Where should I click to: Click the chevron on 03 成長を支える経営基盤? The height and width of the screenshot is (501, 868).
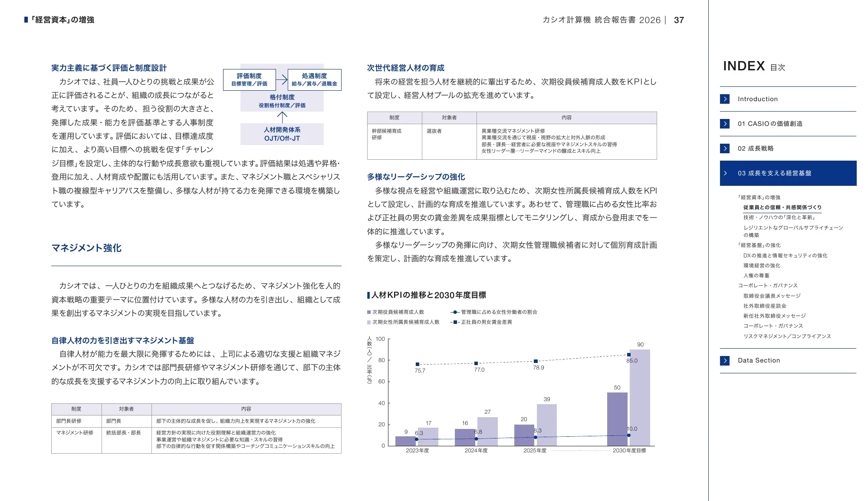[725, 173]
